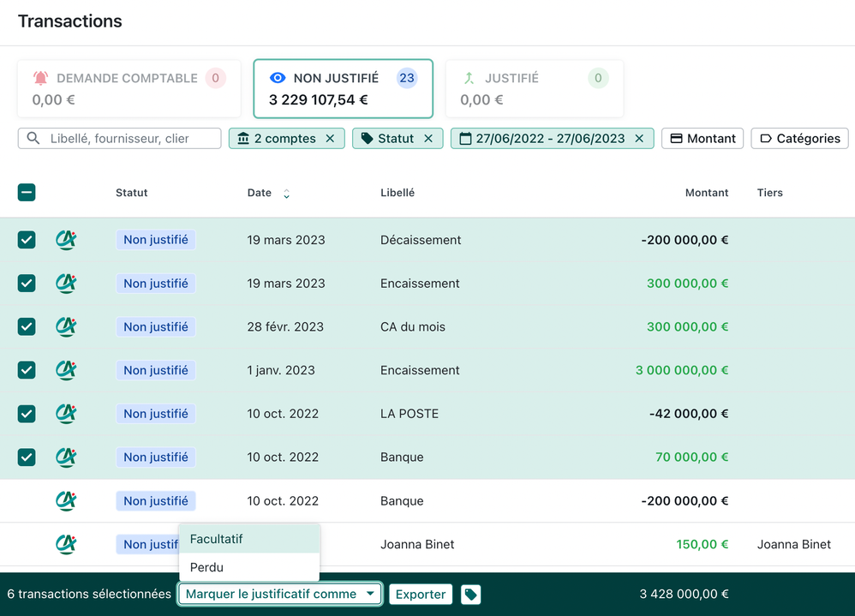
Task: Open the Justifié status card
Action: (x=534, y=88)
